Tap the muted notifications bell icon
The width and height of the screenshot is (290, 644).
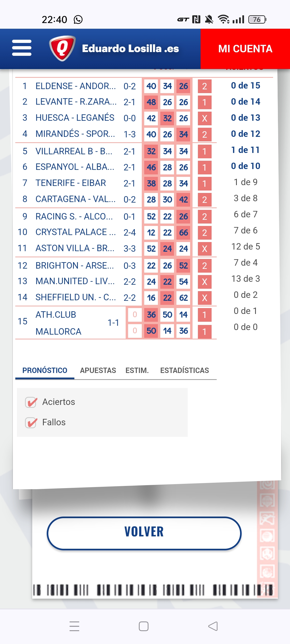(x=209, y=20)
